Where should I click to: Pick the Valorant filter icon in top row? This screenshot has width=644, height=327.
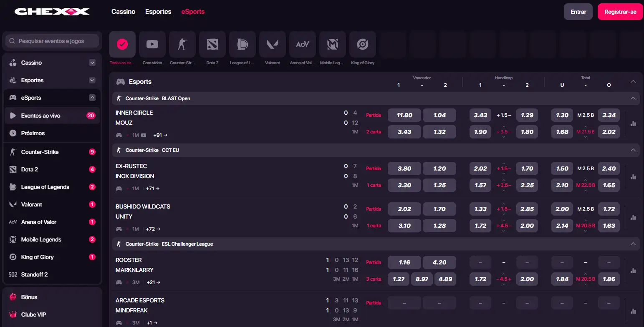[273, 44]
